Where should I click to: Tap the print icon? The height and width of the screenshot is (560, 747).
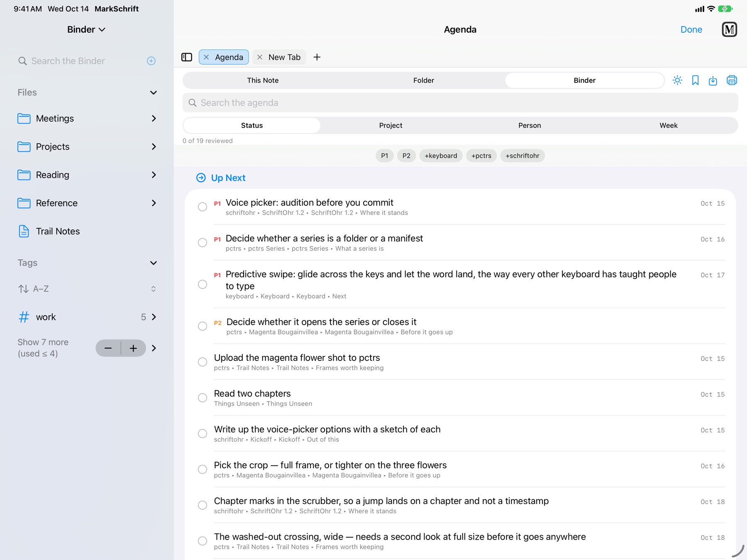[x=732, y=80]
